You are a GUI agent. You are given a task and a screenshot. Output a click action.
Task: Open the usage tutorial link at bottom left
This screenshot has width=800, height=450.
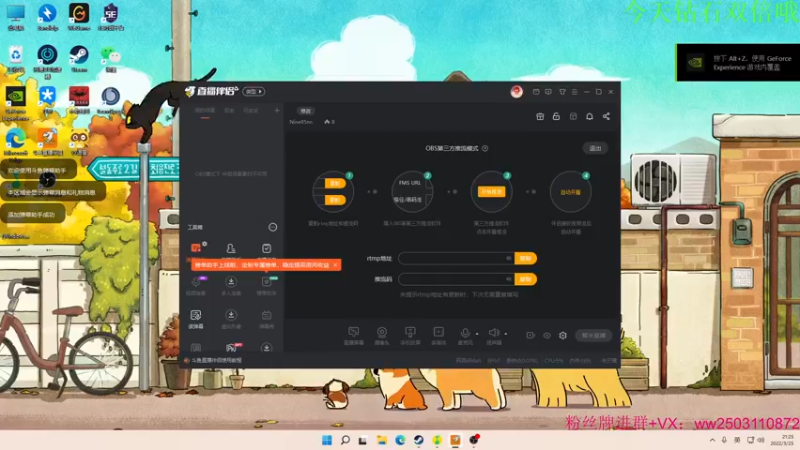[216, 360]
